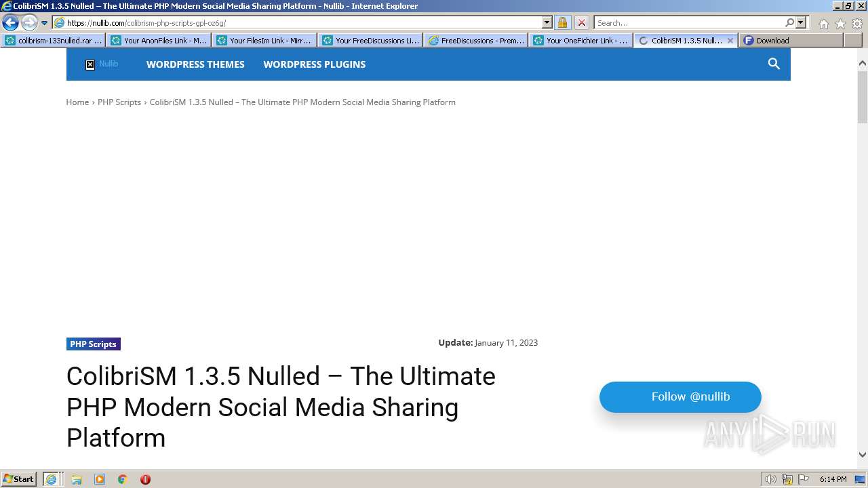Screen dimensions: 868x488
Task: Open the Windows Start menu
Action: [19, 479]
